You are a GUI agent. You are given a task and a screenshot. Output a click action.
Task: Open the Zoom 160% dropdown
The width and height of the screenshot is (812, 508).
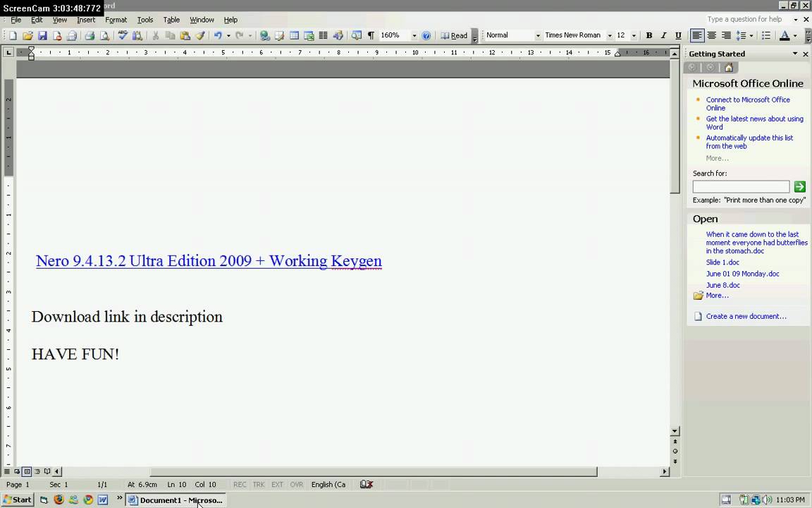point(414,36)
